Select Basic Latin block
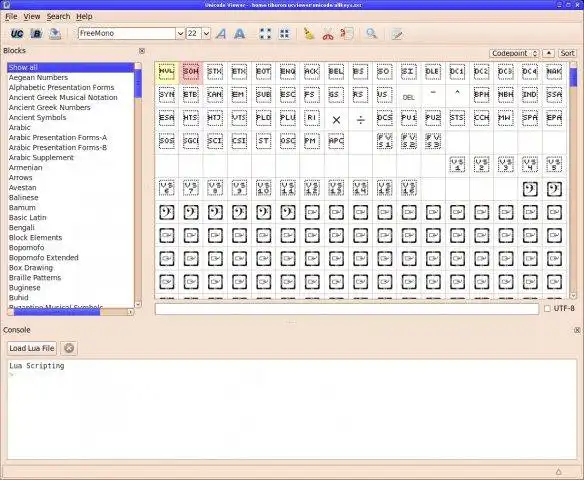The height and width of the screenshot is (480, 584). 28,217
